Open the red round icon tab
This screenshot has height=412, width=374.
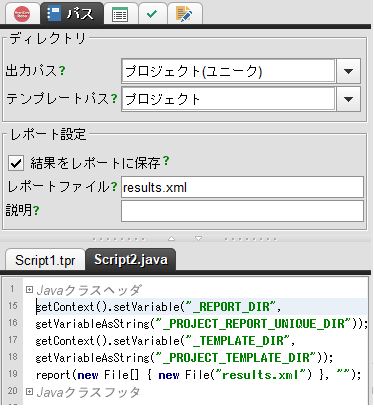click(22, 14)
